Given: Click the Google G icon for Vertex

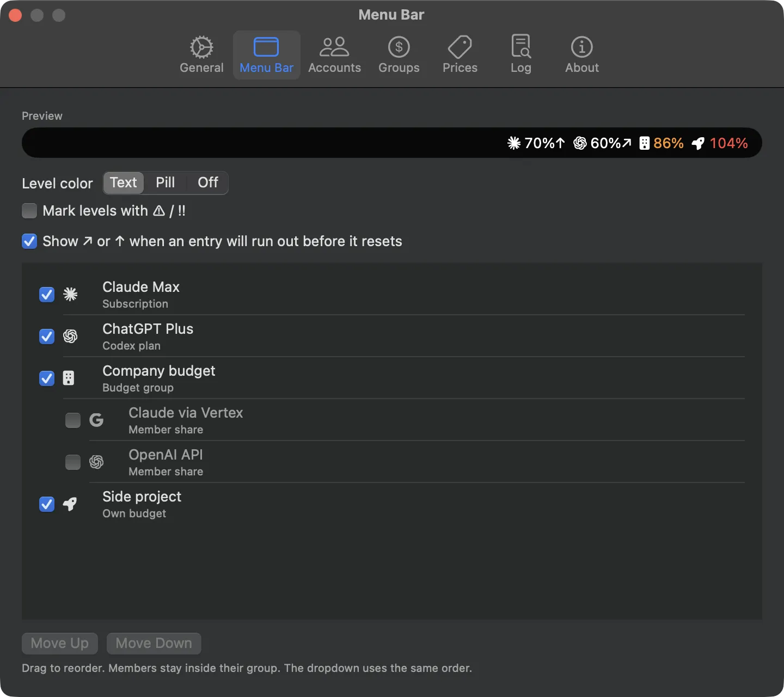Looking at the screenshot, I should (x=96, y=420).
